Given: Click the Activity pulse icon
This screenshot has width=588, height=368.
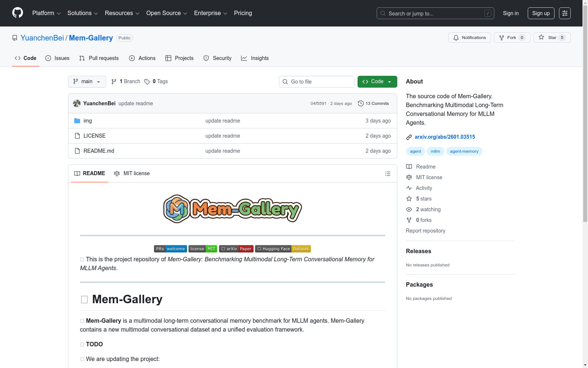Looking at the screenshot, I should point(409,188).
